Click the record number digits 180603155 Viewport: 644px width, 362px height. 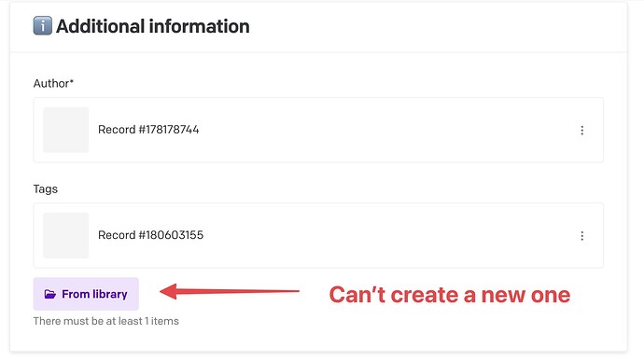click(175, 235)
